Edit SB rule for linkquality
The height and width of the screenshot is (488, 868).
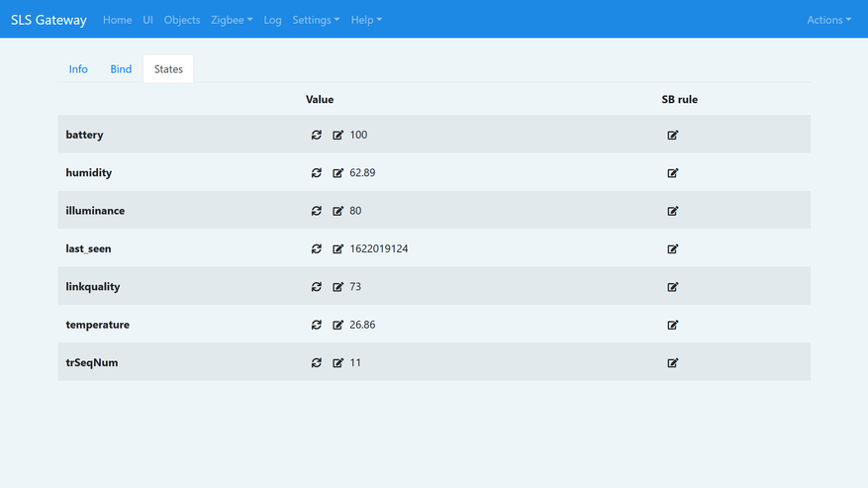coord(673,287)
